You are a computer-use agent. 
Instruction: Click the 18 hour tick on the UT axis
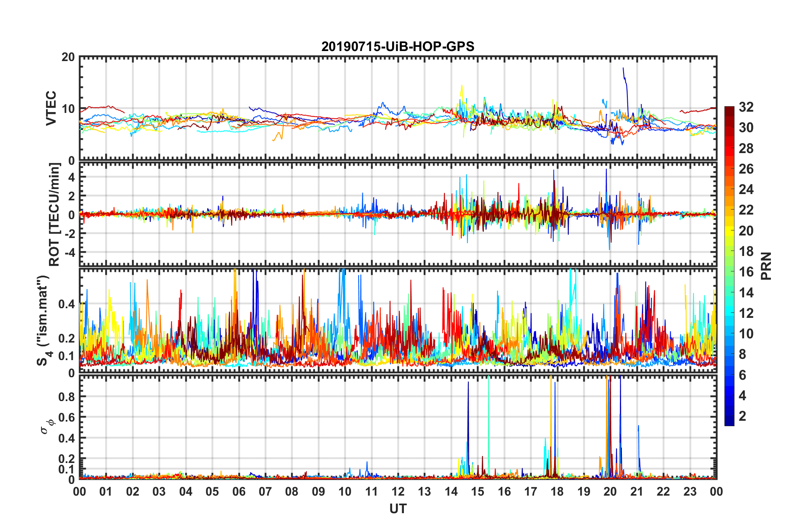557,492
